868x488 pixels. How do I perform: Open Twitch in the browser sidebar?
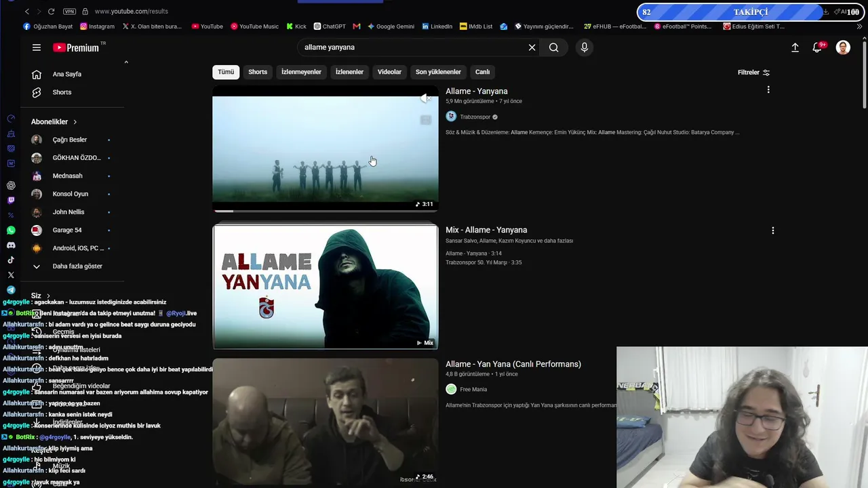(11, 201)
